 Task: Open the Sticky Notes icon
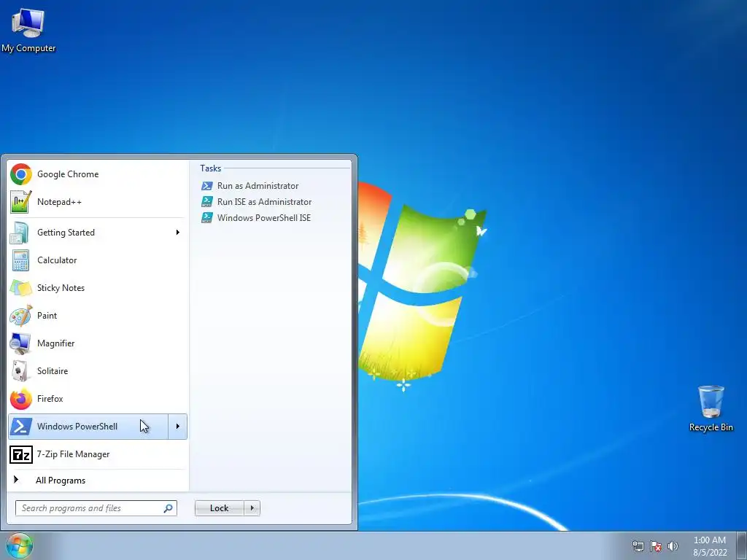pos(21,287)
